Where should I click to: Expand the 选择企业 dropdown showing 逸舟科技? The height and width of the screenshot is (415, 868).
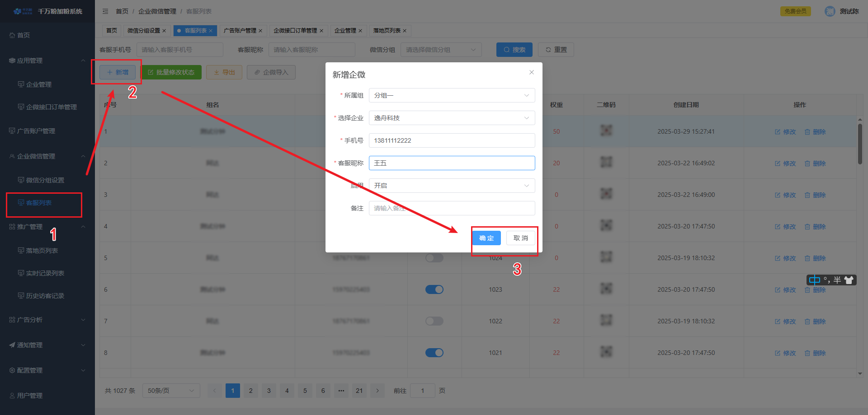click(452, 118)
